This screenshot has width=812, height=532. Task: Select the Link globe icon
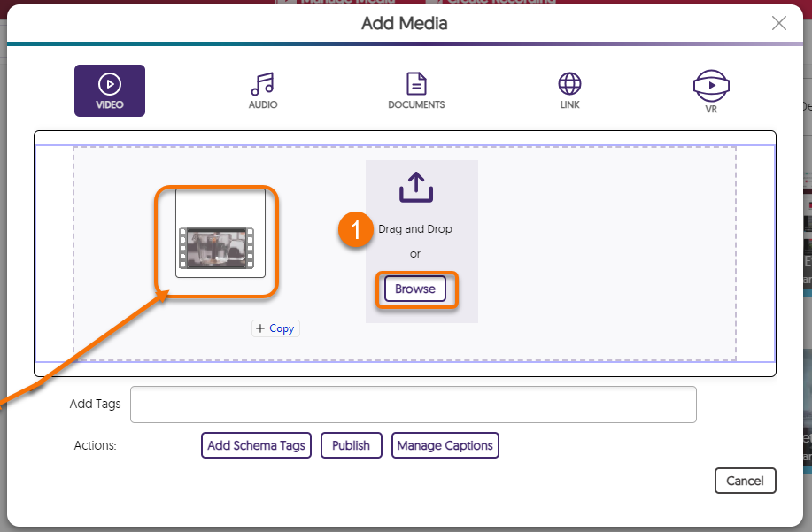point(569,85)
